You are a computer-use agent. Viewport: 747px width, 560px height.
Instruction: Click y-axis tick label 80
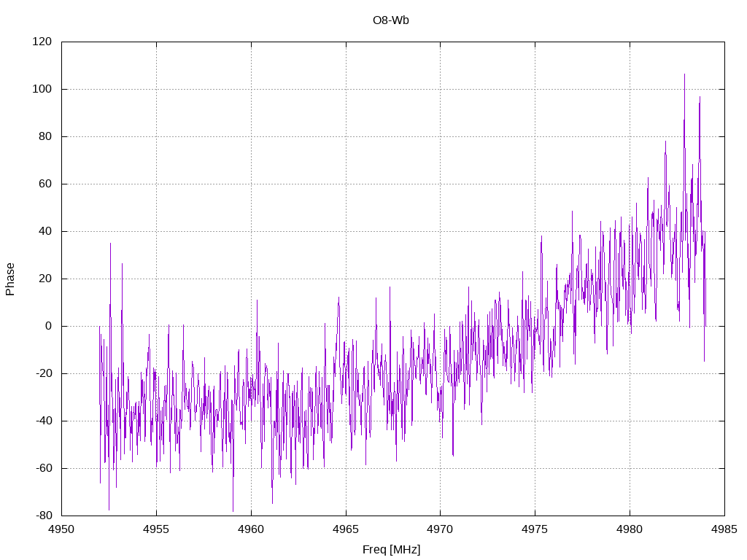(44, 136)
